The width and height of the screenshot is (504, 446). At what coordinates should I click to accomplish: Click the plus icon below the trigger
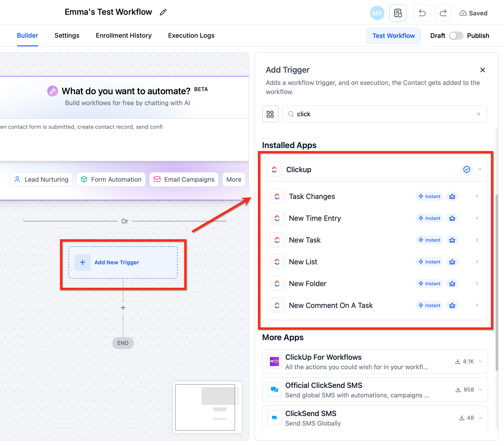pyautogui.click(x=123, y=308)
